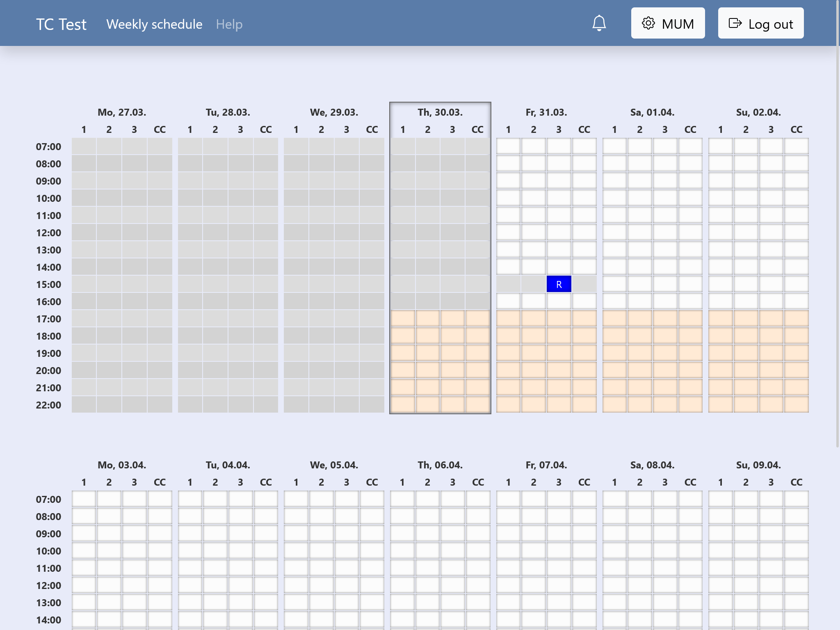
Task: Open the notifications bell
Action: click(x=599, y=23)
